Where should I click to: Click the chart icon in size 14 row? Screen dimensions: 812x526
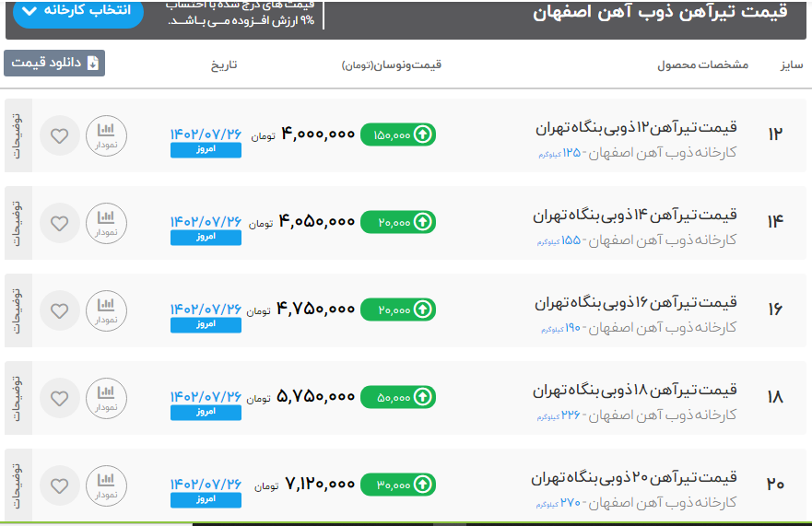coord(106,222)
